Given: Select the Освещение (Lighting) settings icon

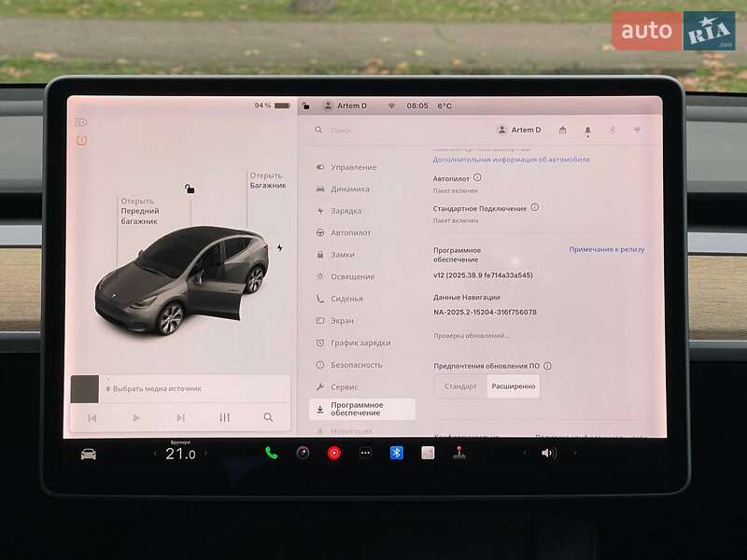Looking at the screenshot, I should coord(319,276).
